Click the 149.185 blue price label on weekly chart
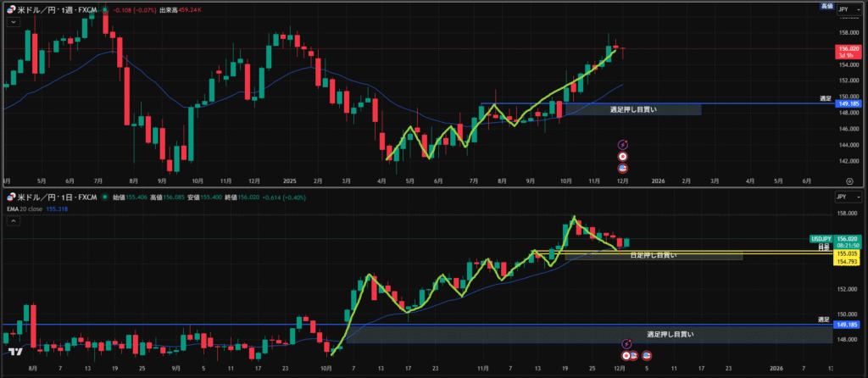 pos(849,104)
